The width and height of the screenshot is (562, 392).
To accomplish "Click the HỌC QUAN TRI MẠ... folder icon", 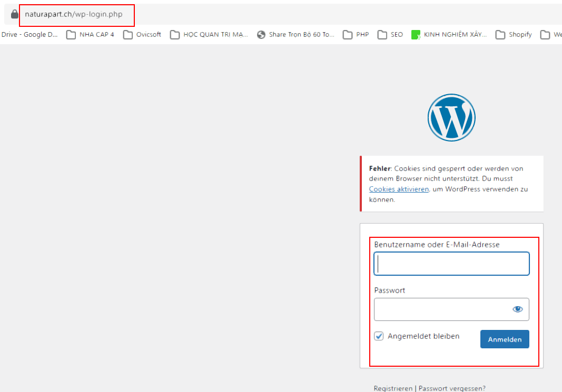I will 174,34.
